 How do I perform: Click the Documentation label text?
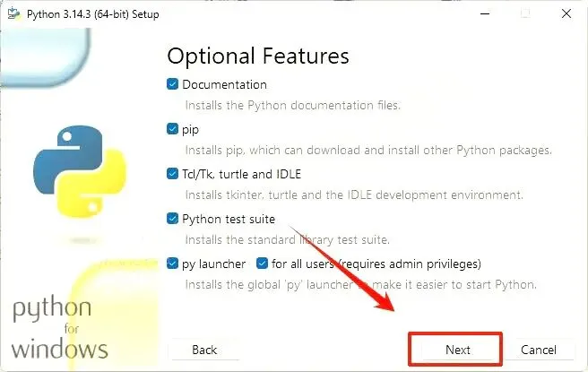tap(224, 84)
